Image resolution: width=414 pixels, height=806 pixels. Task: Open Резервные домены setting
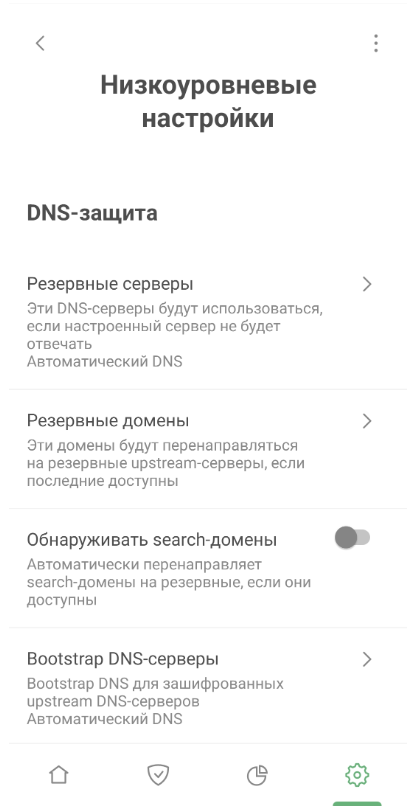[207, 449]
